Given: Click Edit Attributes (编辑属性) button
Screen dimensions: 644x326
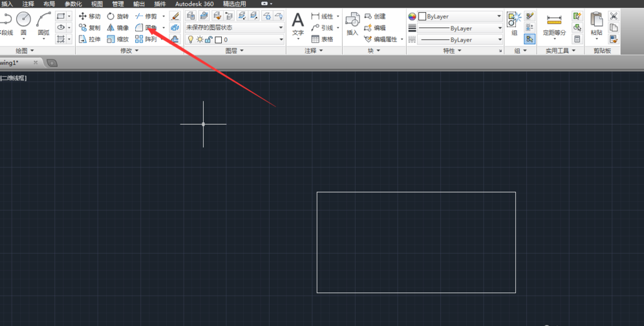Looking at the screenshot, I should [x=381, y=39].
